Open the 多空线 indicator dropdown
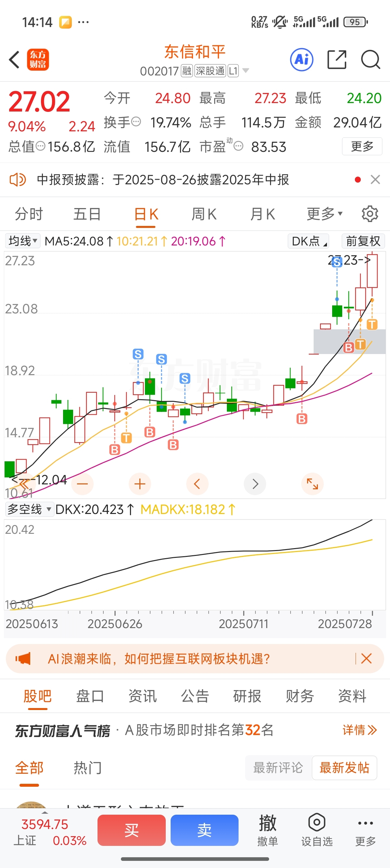The image size is (390, 868). click(x=30, y=509)
